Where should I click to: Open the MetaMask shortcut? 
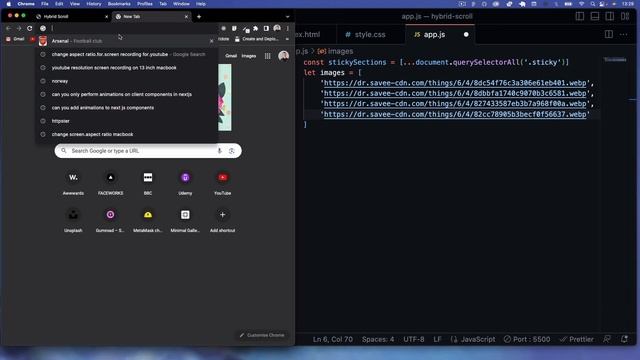click(x=148, y=220)
